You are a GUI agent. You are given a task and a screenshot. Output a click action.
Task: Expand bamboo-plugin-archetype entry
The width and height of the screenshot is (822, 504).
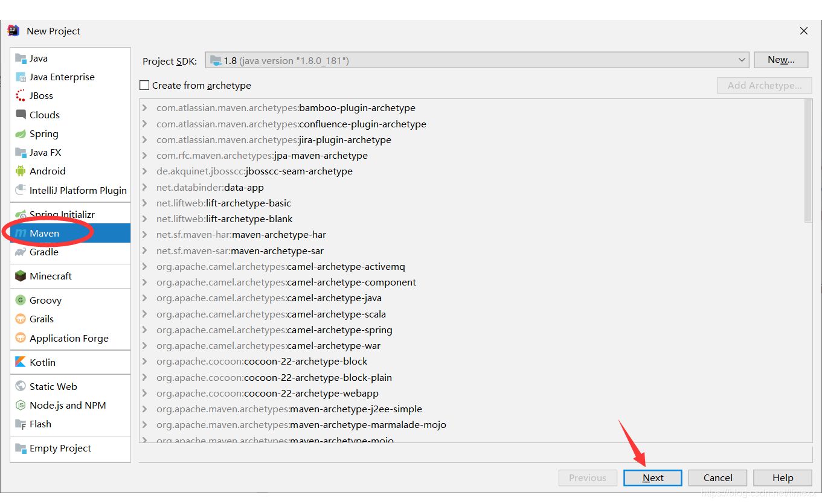pyautogui.click(x=145, y=108)
